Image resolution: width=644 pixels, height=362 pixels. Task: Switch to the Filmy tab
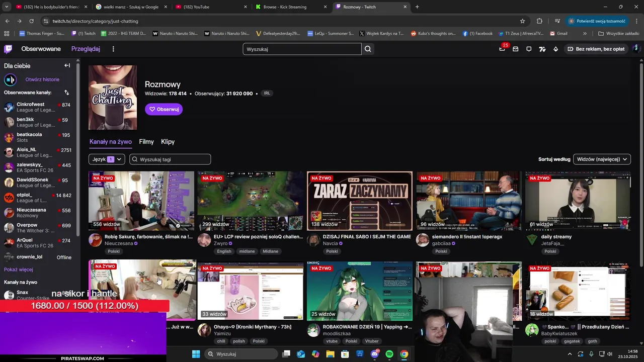click(146, 142)
